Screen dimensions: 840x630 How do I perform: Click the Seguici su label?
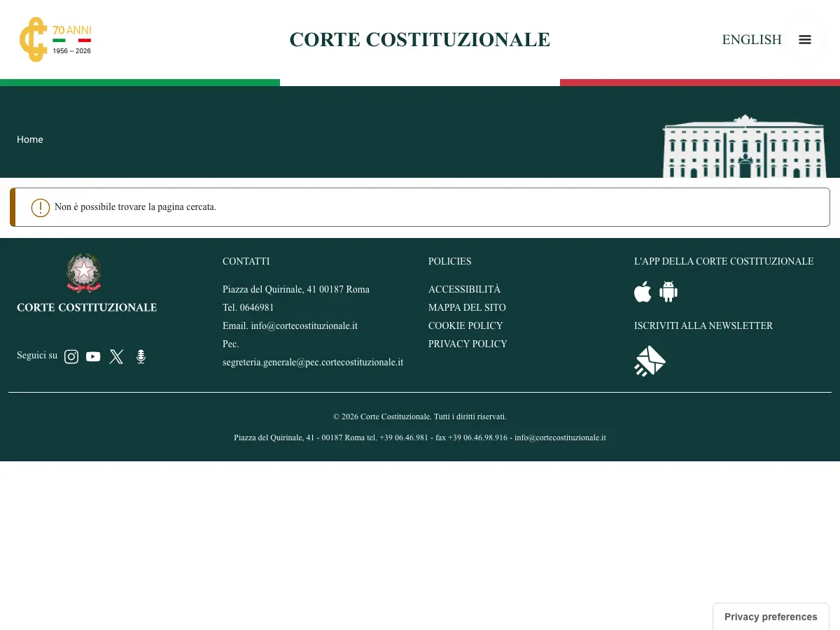pyautogui.click(x=37, y=356)
